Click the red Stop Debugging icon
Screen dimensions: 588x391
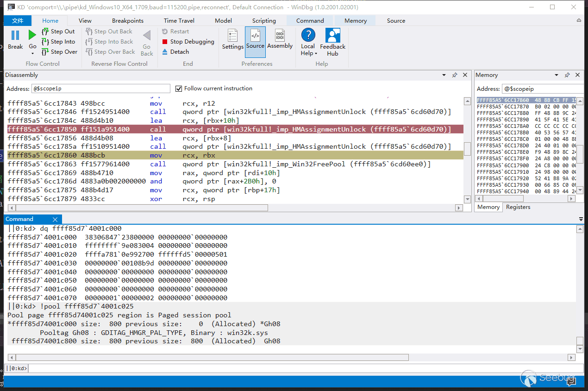pyautogui.click(x=165, y=42)
